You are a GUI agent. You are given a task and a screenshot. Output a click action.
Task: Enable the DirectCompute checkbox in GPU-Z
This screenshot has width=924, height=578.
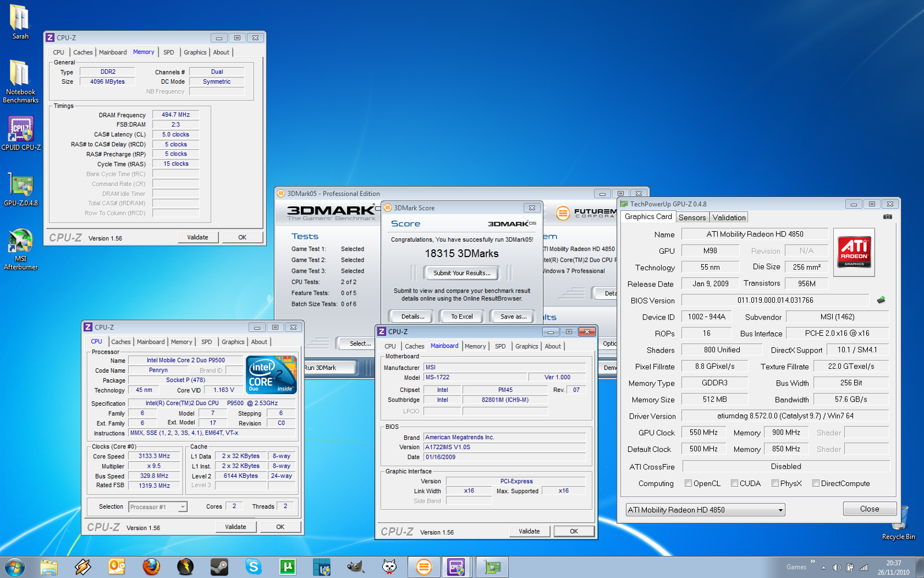coord(816,483)
